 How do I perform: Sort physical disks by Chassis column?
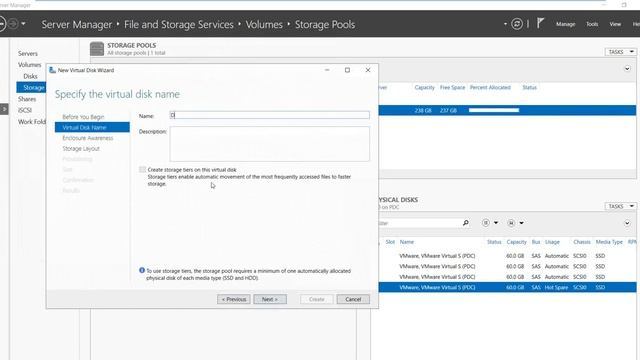[x=582, y=242]
